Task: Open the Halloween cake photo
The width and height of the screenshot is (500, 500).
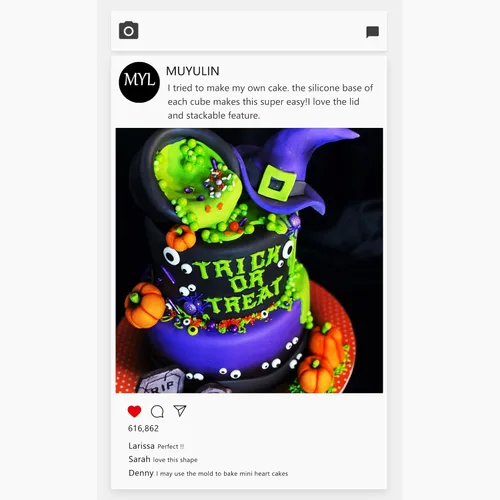Action: 249,260
